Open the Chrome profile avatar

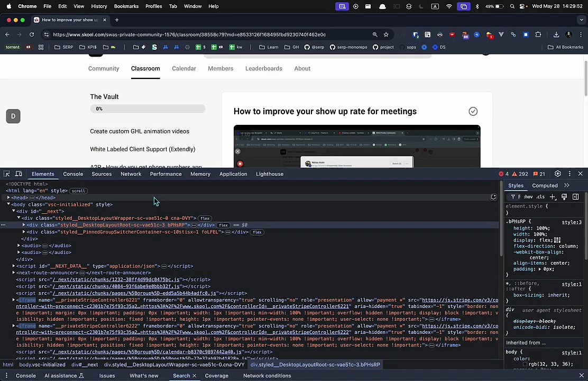(568, 34)
